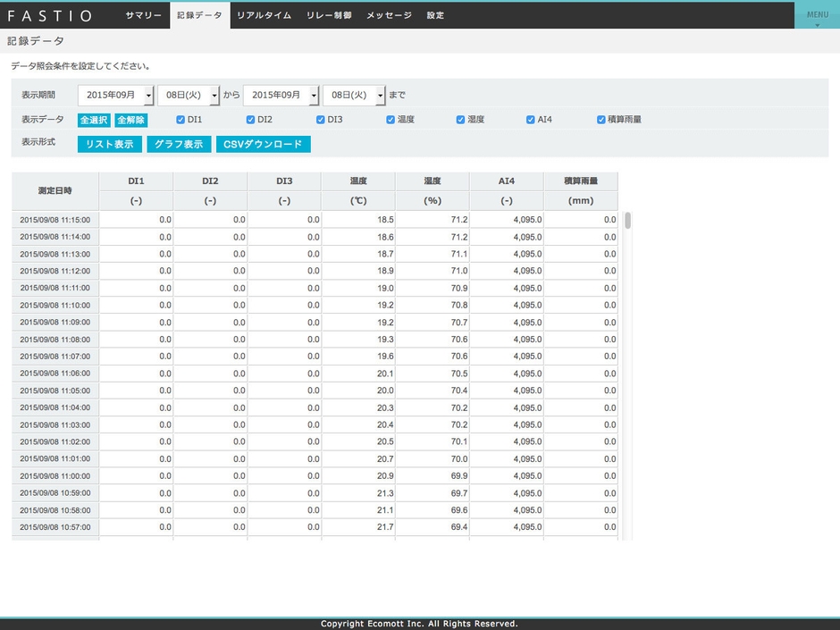Click the 全解除 button

point(131,120)
